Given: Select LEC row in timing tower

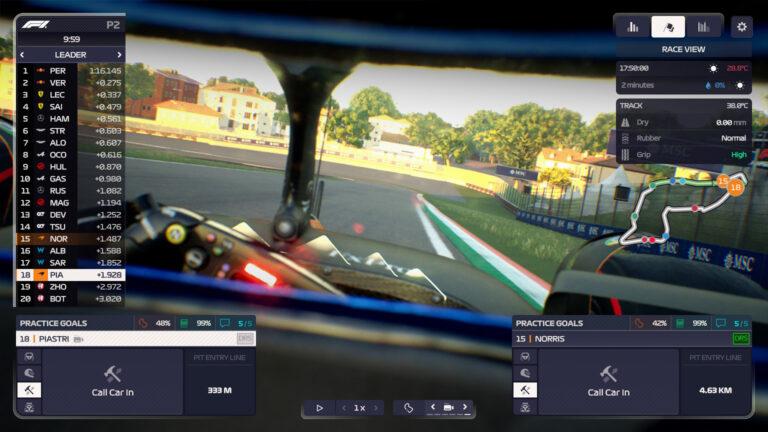Looking at the screenshot, I should pyautogui.click(x=71, y=95).
